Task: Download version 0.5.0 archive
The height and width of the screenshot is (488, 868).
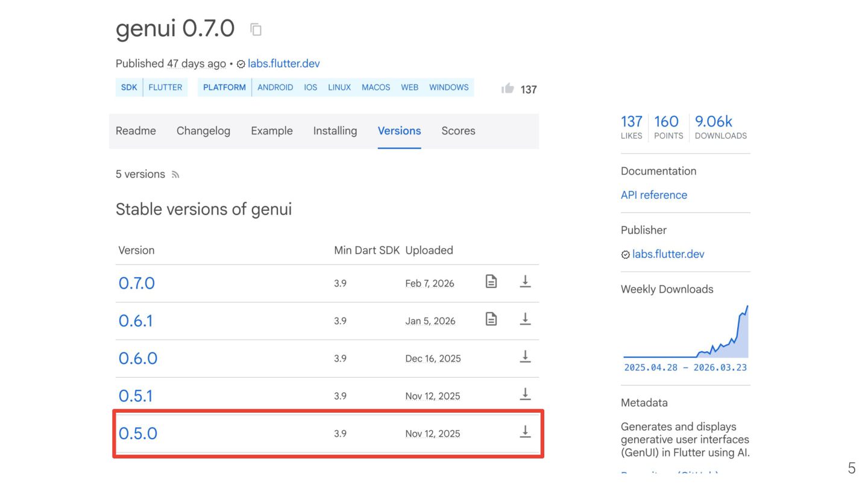Action: click(525, 431)
